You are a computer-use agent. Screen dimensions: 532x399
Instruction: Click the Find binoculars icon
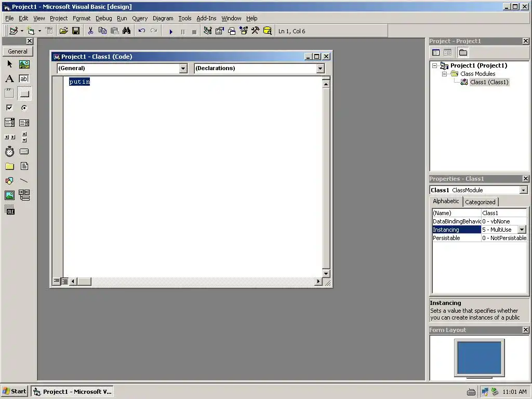[127, 31]
